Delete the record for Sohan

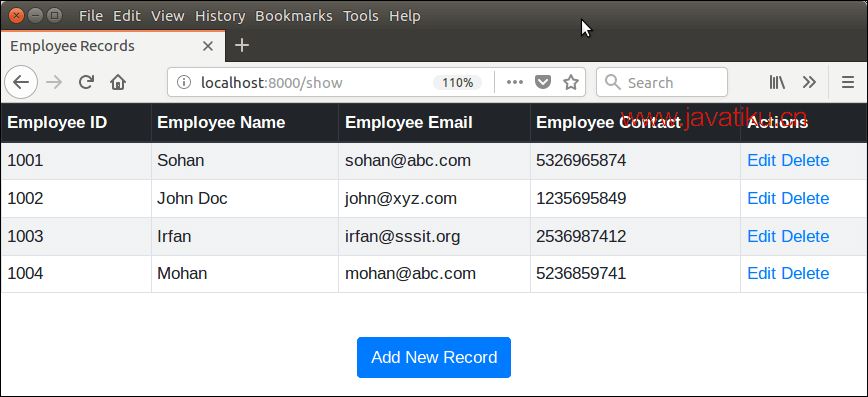pos(805,161)
